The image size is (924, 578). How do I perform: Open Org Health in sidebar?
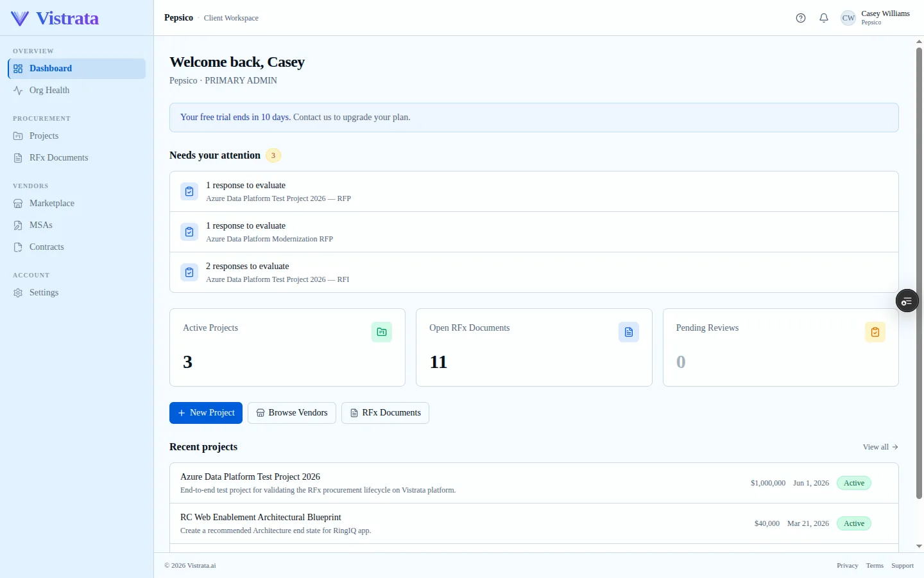tap(77, 91)
